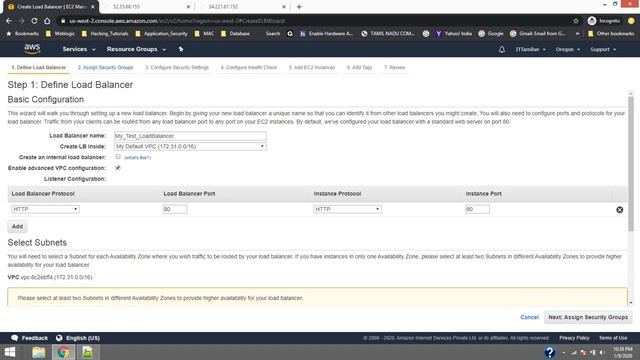640x360 pixels.
Task: Open the Weblogic bookmark folder
Action: (x=60, y=33)
